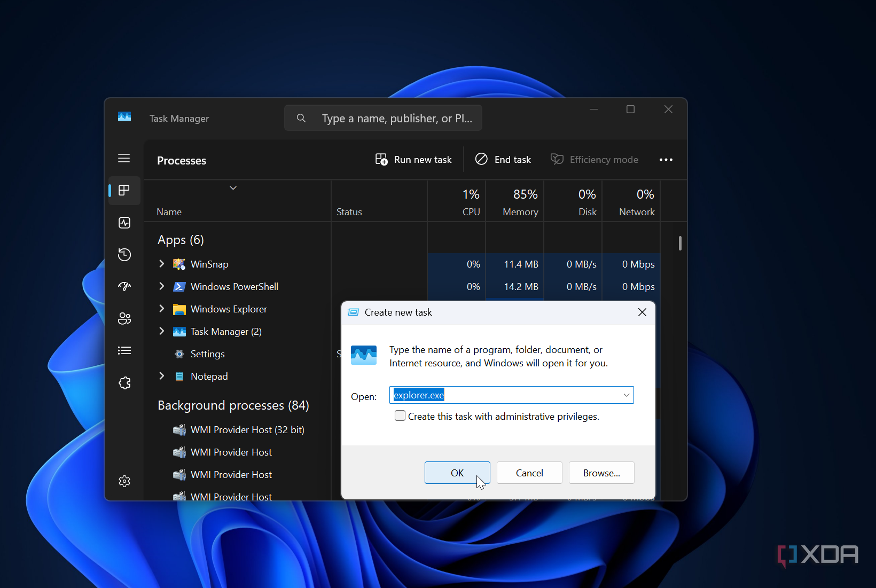The image size is (876, 588).
Task: Open the Users page in the sidebar
Action: [x=124, y=318]
